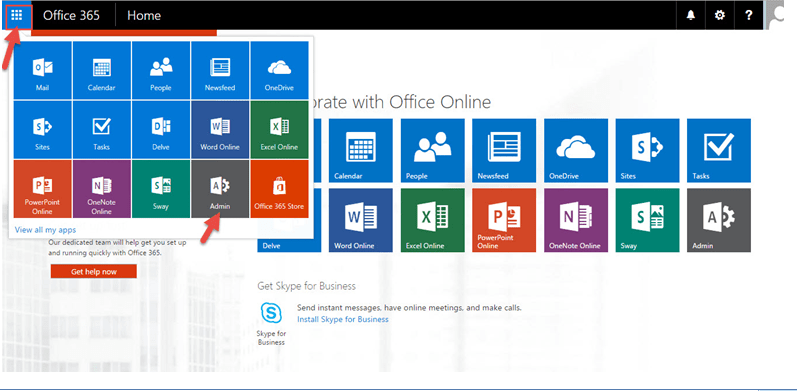Launch PowerPoint Online from app launcher
This screenshot has height=391, width=797.
[43, 189]
